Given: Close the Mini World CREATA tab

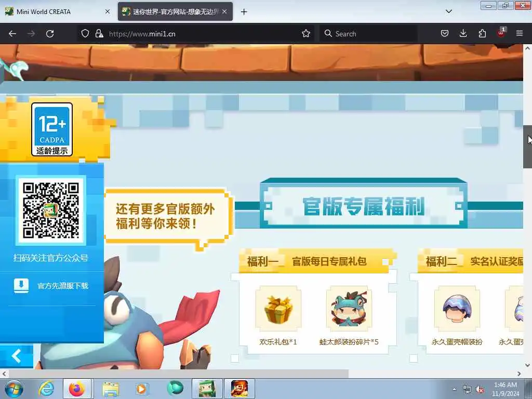Looking at the screenshot, I should click(x=108, y=11).
